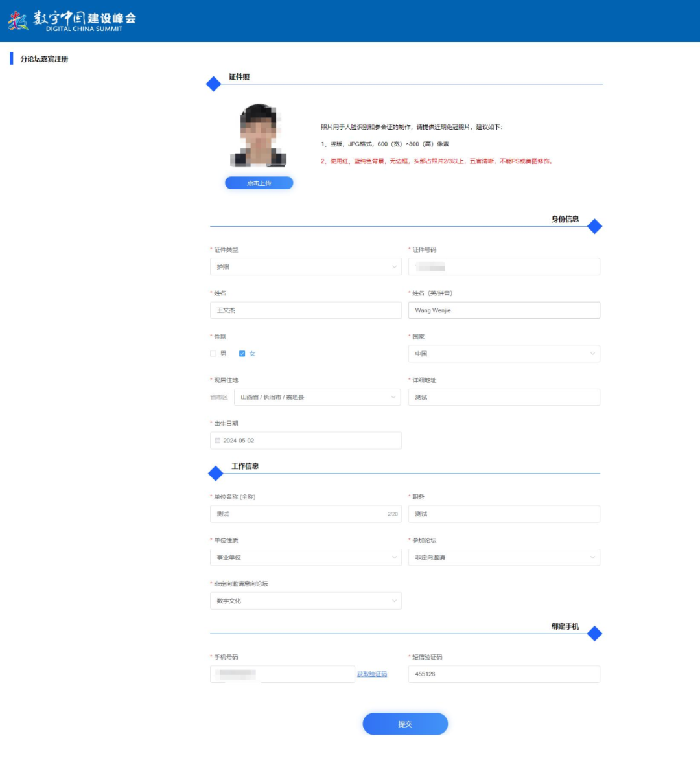Expand the 国家 dropdown showing 中国
The height and width of the screenshot is (769, 700).
point(504,354)
